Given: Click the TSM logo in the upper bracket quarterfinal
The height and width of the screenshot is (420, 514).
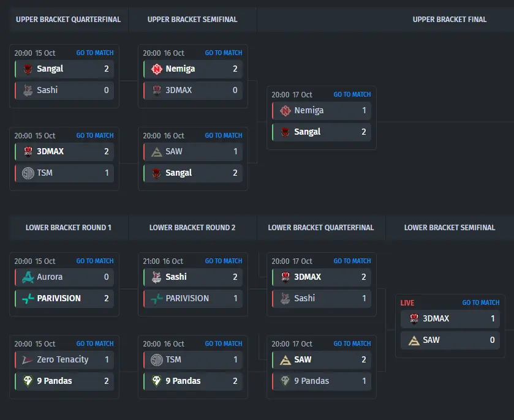Looking at the screenshot, I should click(28, 173).
